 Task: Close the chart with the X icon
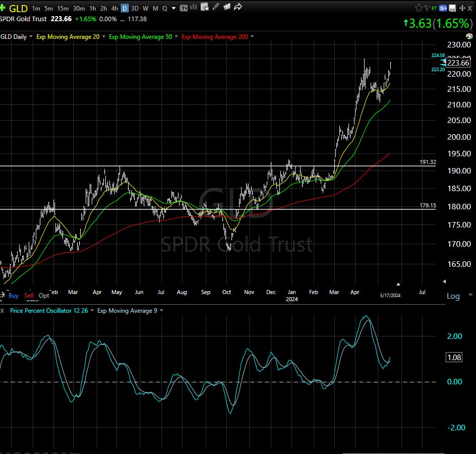tap(469, 9)
